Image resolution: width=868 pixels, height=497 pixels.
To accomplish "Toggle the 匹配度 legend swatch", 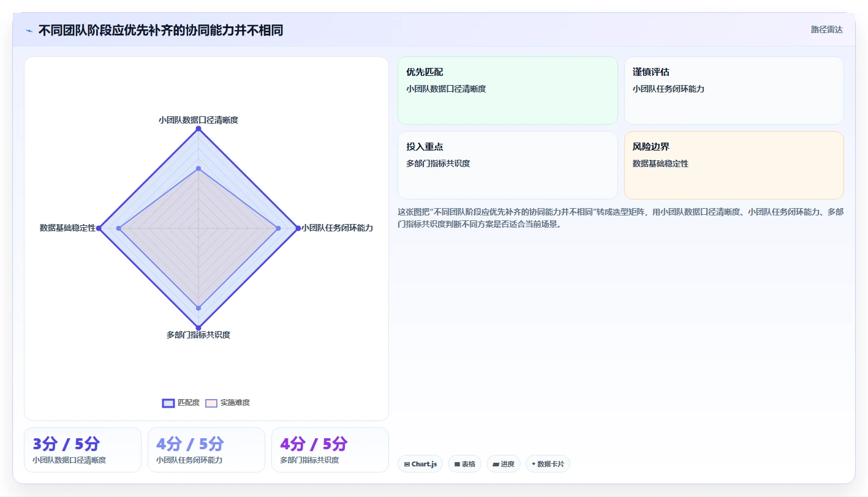I will 168,403.
